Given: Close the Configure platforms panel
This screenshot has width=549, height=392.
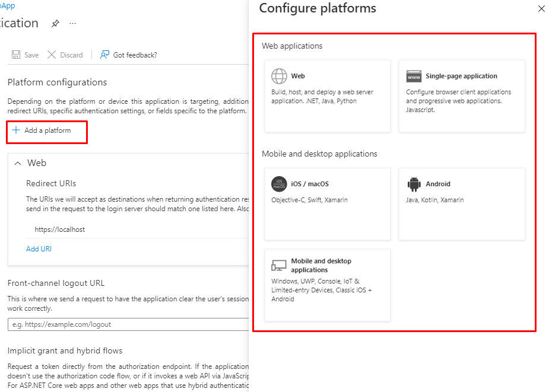Looking at the screenshot, I should point(541,9).
